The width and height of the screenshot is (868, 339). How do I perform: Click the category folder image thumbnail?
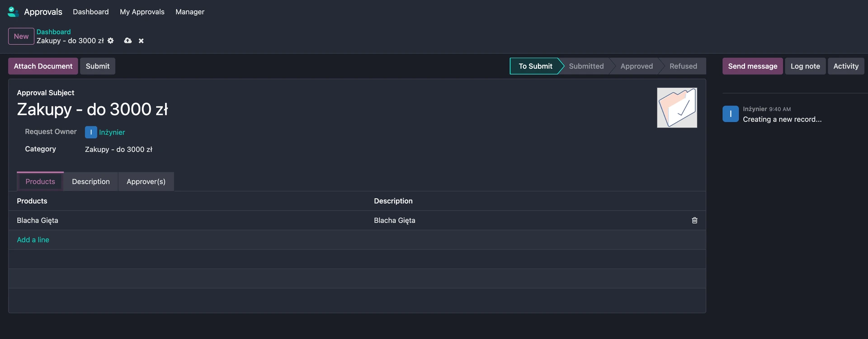[x=677, y=108]
